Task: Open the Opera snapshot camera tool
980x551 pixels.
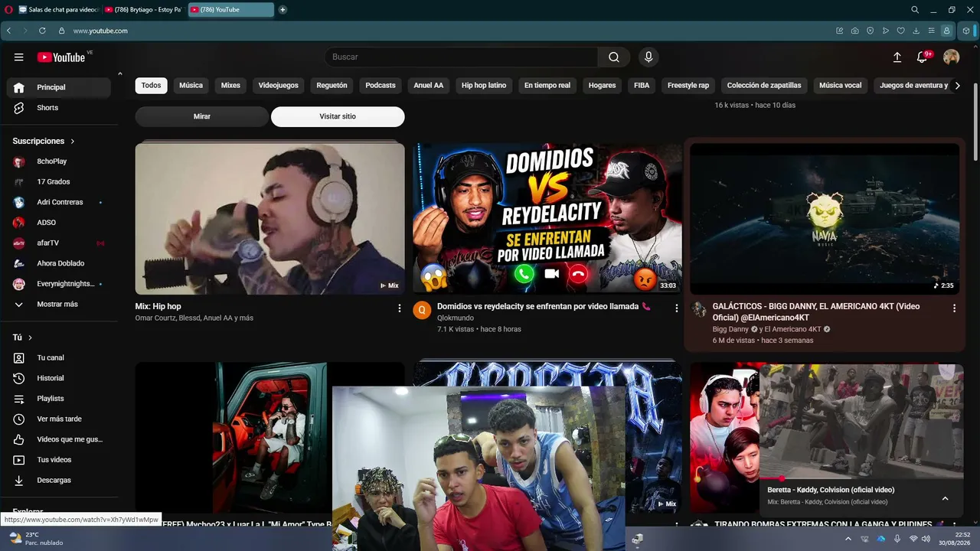Action: pos(855,31)
